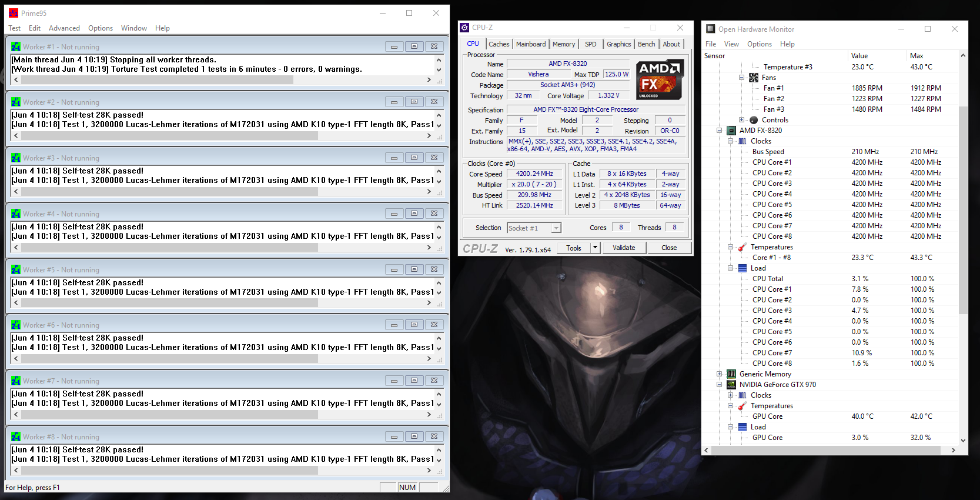Open the Bench tab in CPU-Z
This screenshot has height=500, width=980.
click(647, 44)
